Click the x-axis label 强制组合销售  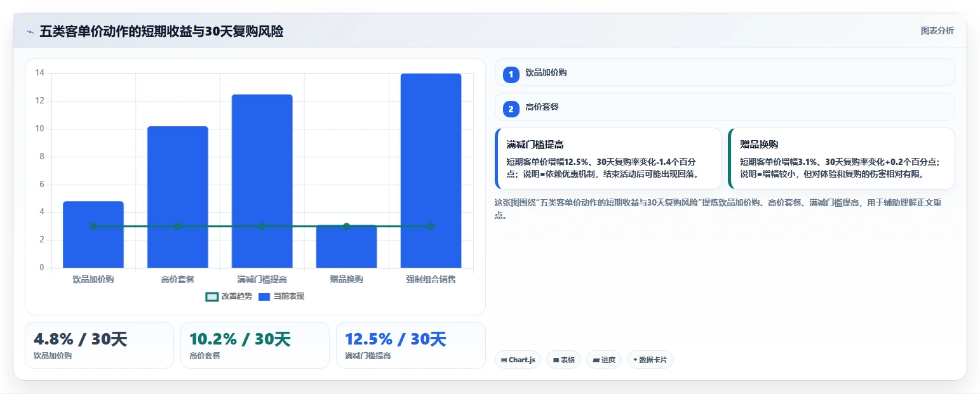(431, 279)
